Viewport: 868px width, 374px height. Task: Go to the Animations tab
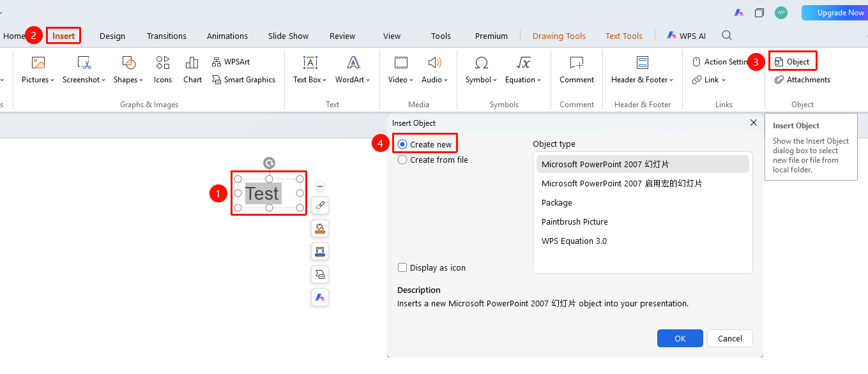coord(227,36)
